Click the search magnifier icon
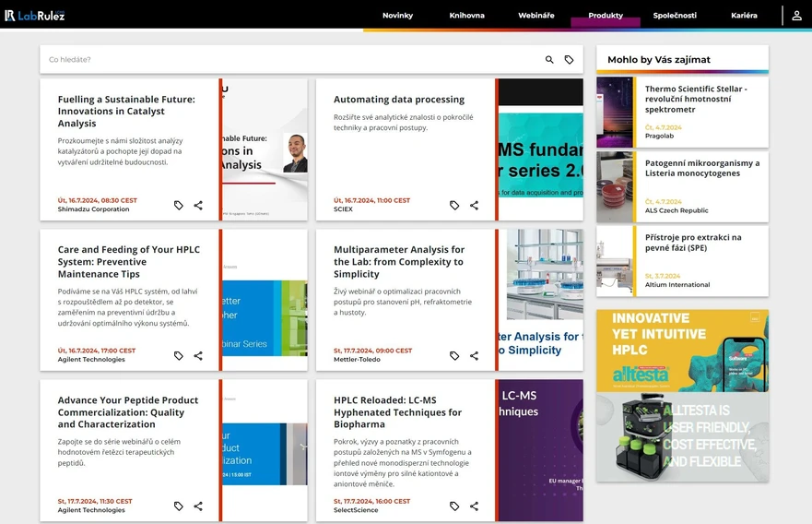Screen dimensions: 812x524 coord(549,60)
